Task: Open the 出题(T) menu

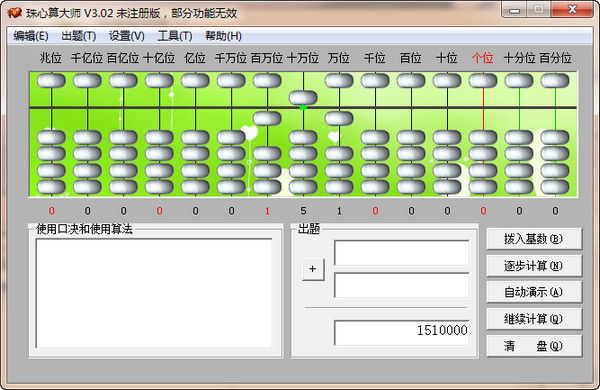Action: pyautogui.click(x=79, y=36)
